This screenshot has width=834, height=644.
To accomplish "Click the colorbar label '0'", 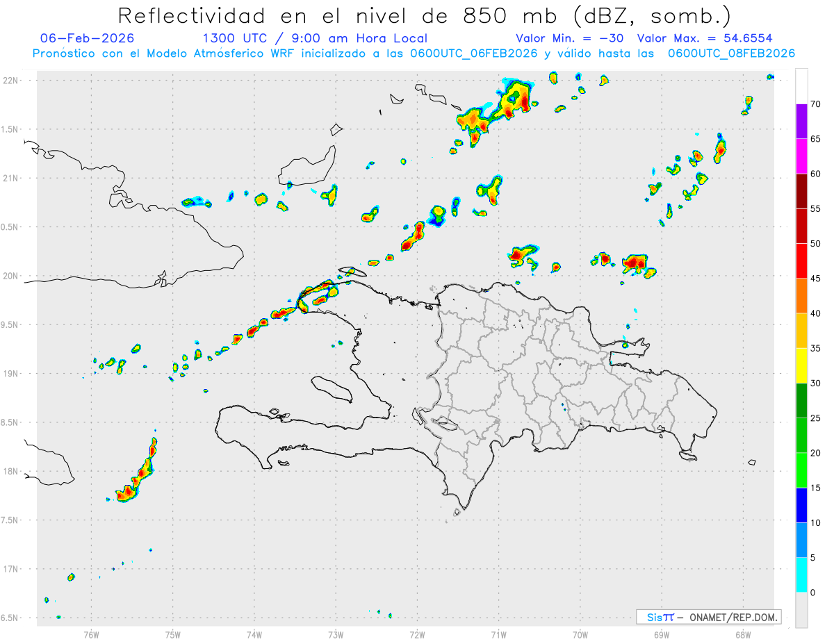I will (813, 593).
